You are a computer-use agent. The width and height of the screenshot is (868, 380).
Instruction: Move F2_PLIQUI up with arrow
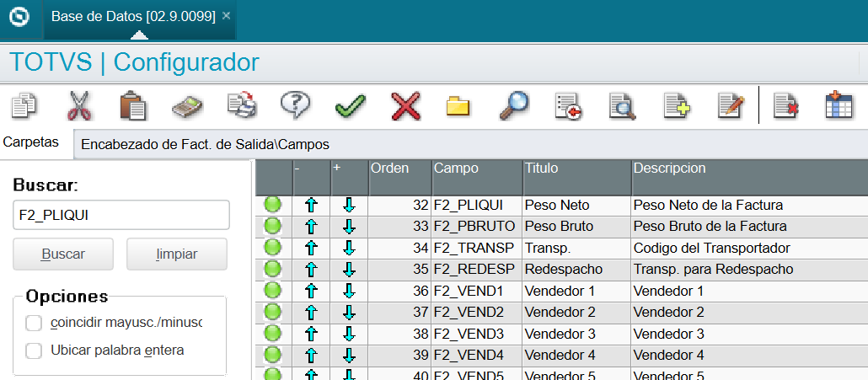tap(312, 206)
